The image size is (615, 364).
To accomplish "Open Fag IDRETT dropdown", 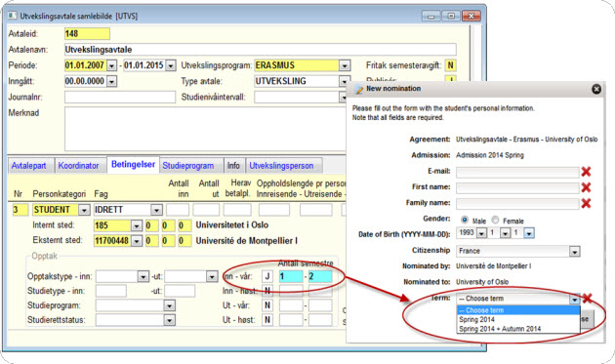I will click(156, 210).
